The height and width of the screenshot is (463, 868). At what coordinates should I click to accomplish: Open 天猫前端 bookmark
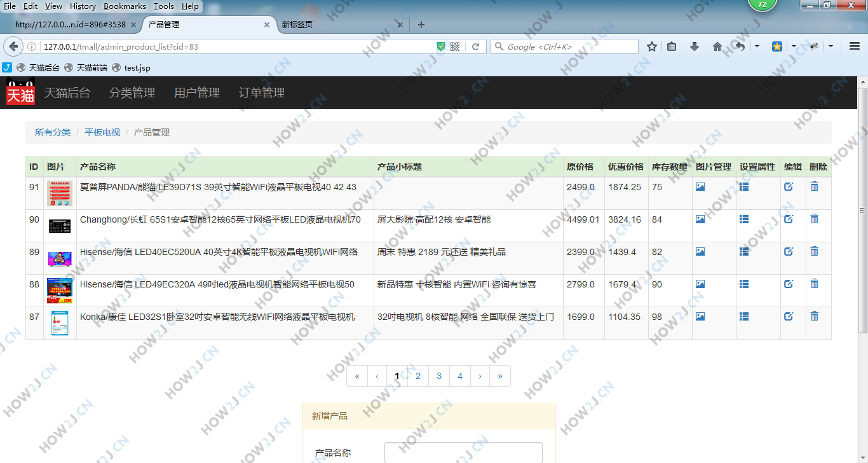[x=86, y=67]
